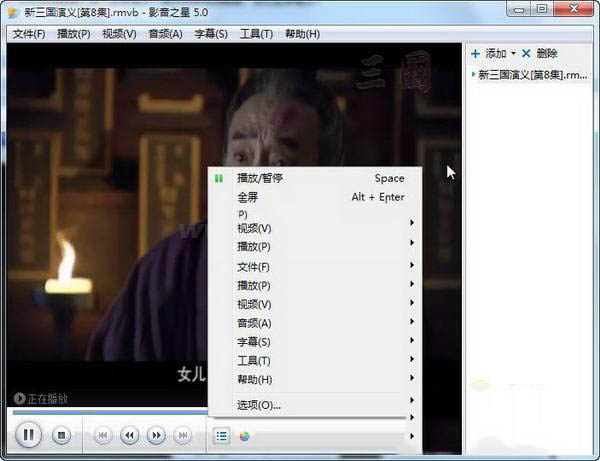Click the blue playback progress bar

pyautogui.click(x=110, y=412)
